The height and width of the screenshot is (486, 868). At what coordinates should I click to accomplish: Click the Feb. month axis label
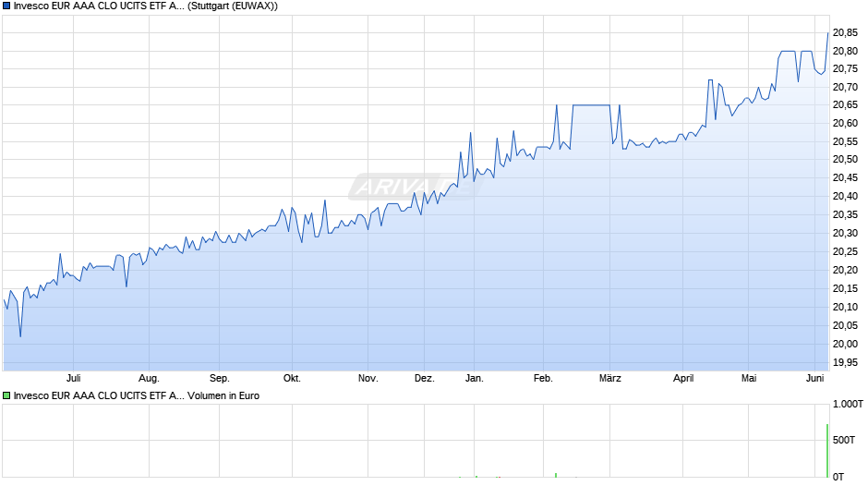pos(543,379)
